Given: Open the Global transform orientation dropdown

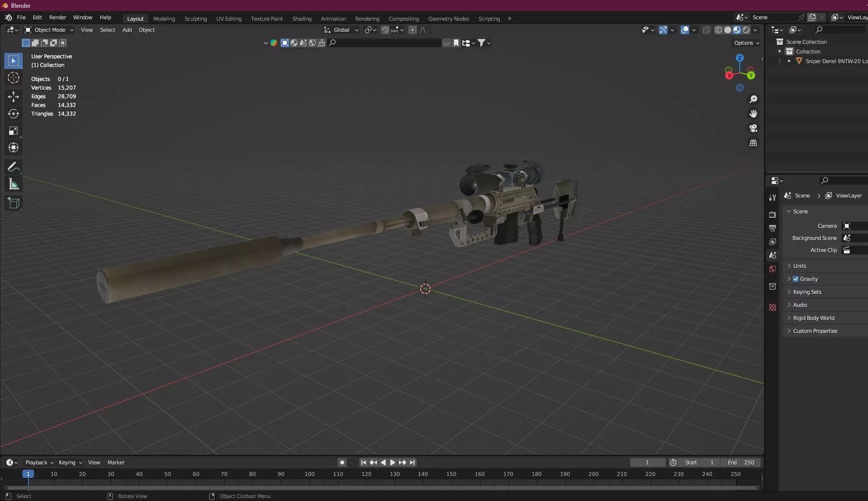Looking at the screenshot, I should click(x=341, y=30).
